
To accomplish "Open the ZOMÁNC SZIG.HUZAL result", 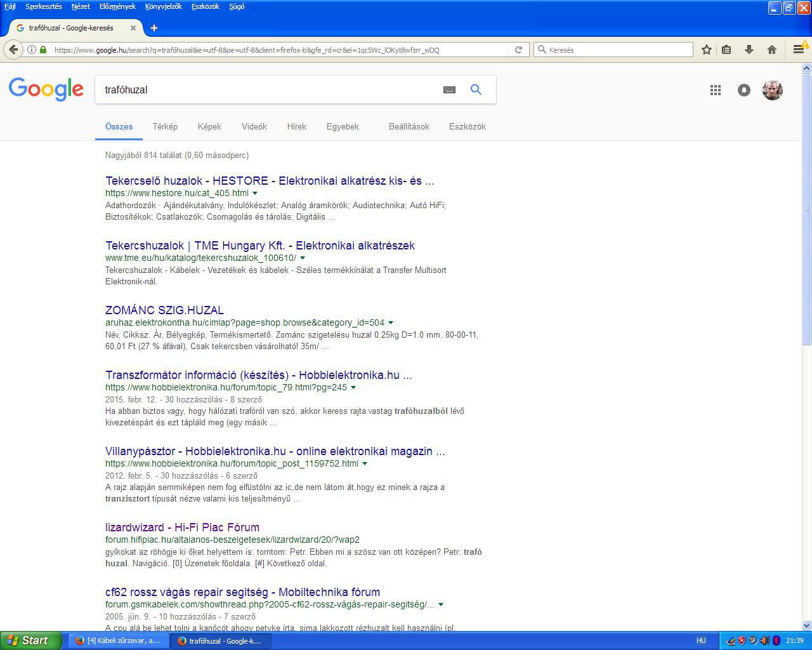I will [164, 310].
